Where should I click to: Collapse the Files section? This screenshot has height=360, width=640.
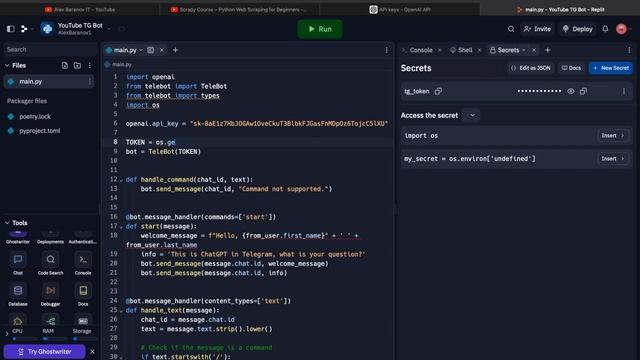[7, 65]
